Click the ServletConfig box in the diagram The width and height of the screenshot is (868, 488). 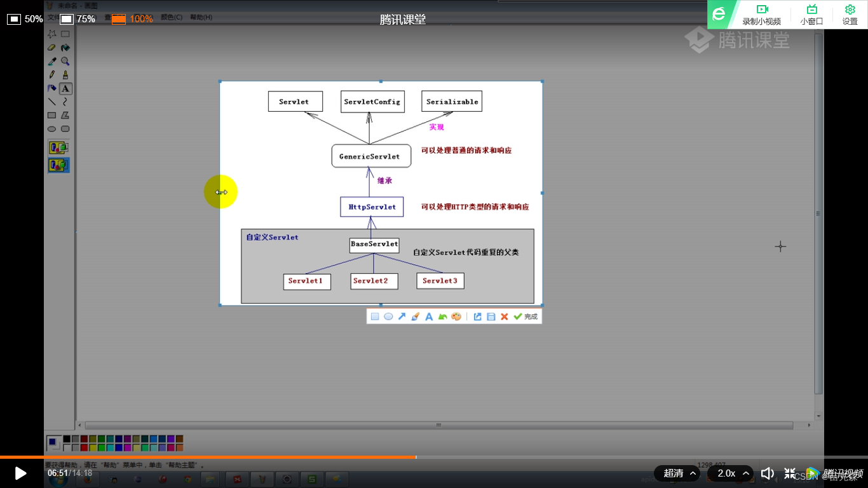coord(372,102)
